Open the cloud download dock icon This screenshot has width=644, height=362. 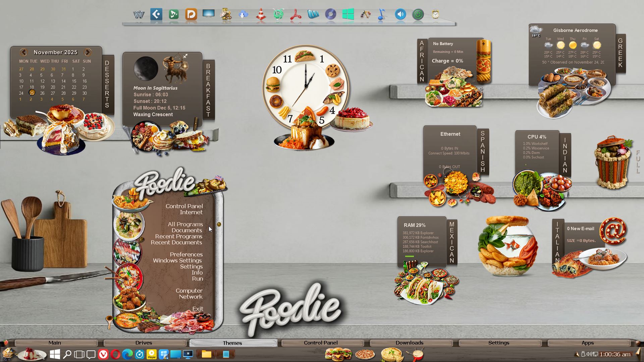[244, 14]
